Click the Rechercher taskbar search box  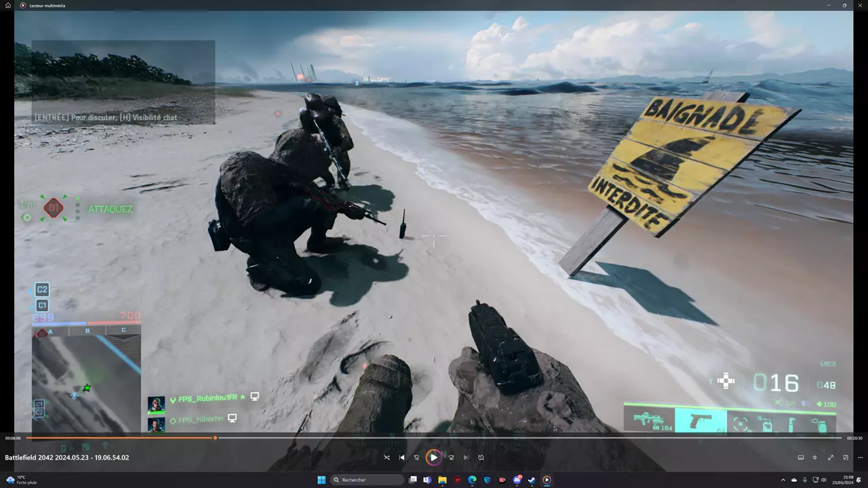point(367,480)
